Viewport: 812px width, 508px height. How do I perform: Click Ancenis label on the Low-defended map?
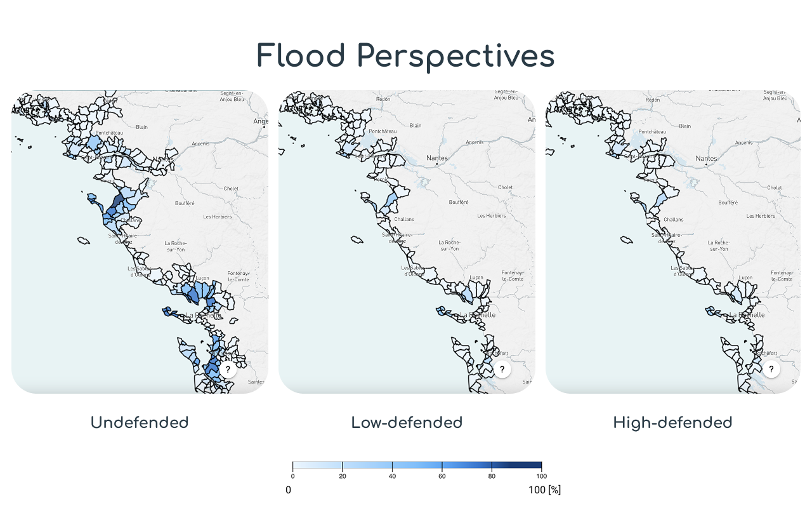(475, 143)
